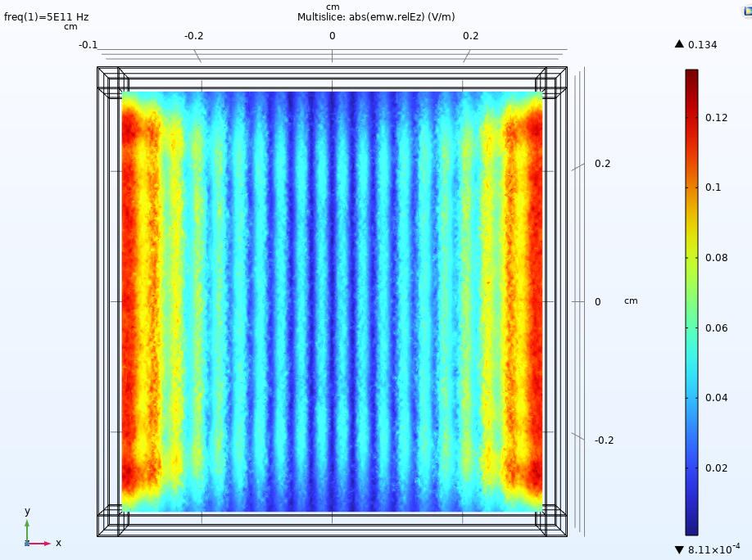Click the 0.02 label on the color legend
752x560 pixels.
(718, 468)
